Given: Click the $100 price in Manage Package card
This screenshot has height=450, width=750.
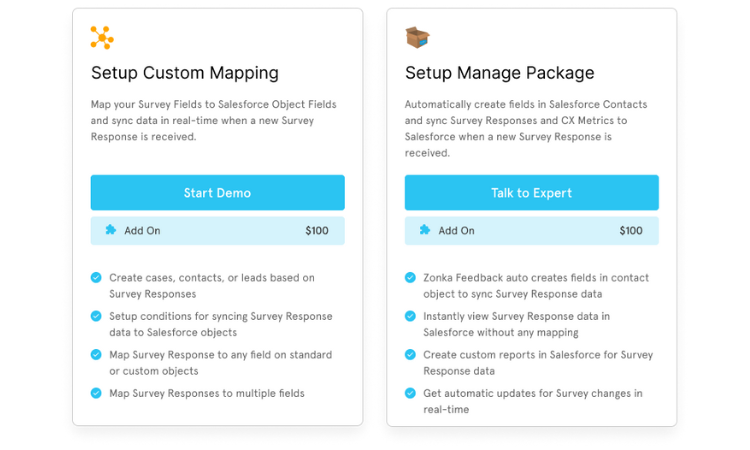Looking at the screenshot, I should click(x=631, y=231).
